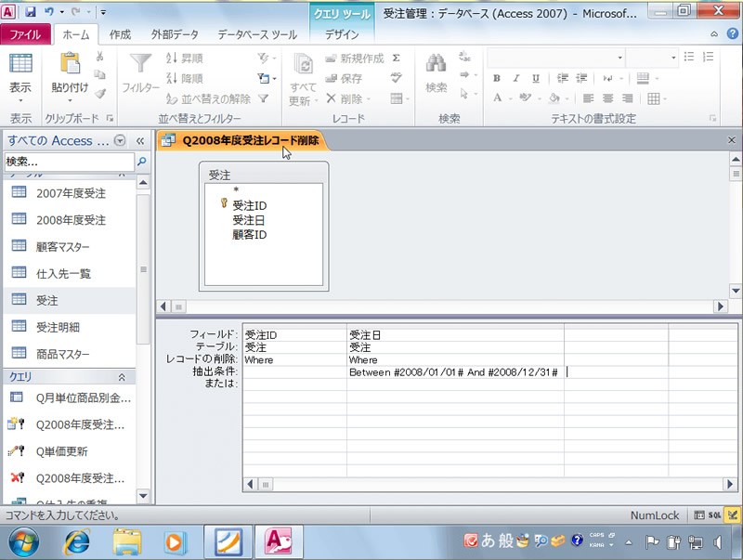743x560 pixels.
Task: Minimize the ribbon with caret icon
Action: click(714, 34)
